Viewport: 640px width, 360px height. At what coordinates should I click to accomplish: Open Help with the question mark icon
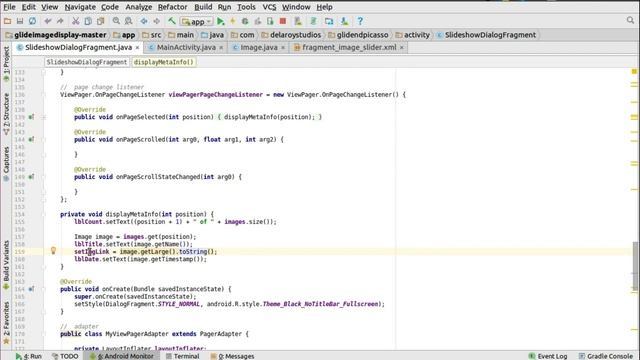tap(360, 21)
